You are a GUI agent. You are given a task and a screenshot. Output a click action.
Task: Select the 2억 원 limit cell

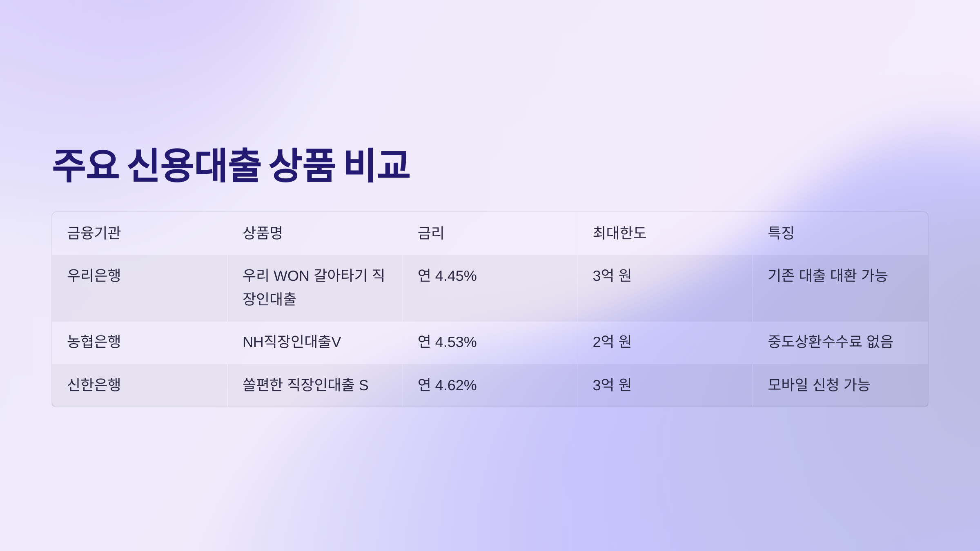point(612,342)
